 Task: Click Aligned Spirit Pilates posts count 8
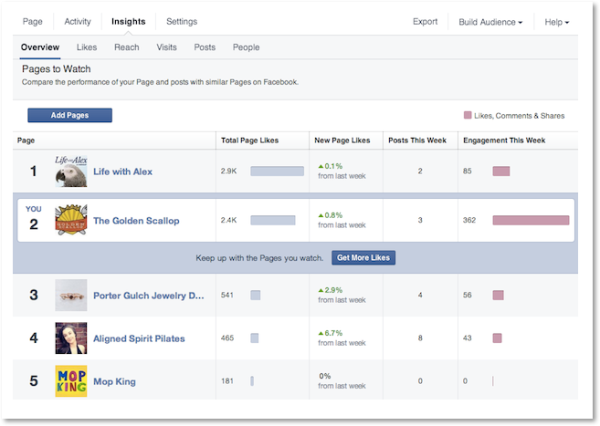(420, 338)
